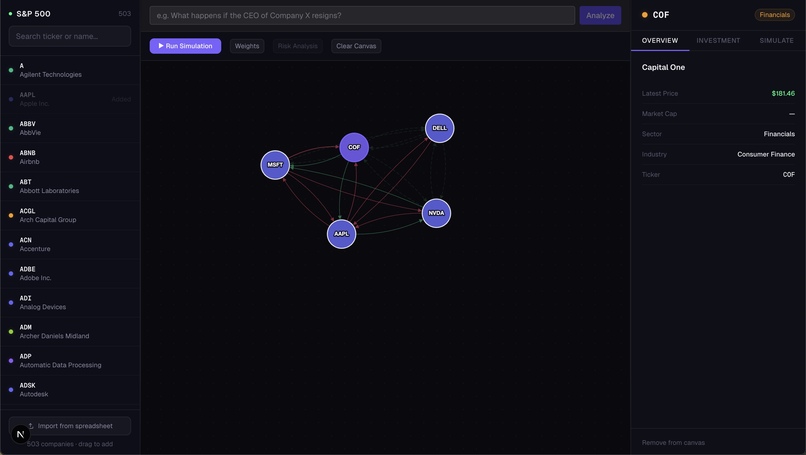Image resolution: width=806 pixels, height=455 pixels.
Task: Select ADBE Adobe Inc. row
Action: click(70, 274)
